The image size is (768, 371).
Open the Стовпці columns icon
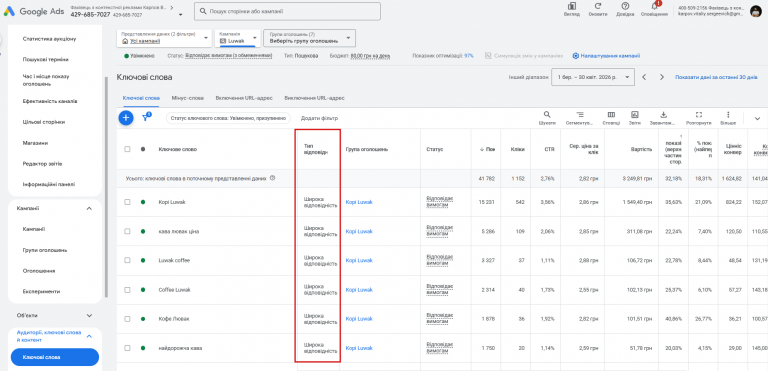(611, 115)
